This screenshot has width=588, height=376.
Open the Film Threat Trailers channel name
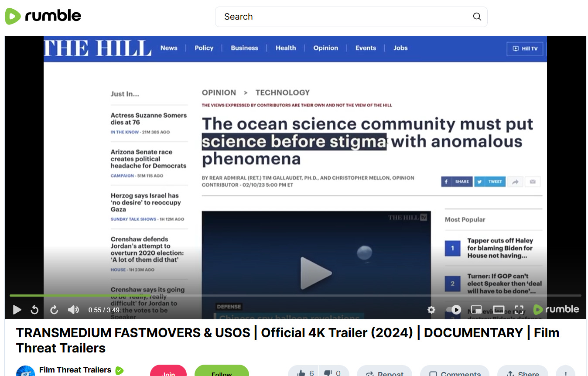coord(75,370)
